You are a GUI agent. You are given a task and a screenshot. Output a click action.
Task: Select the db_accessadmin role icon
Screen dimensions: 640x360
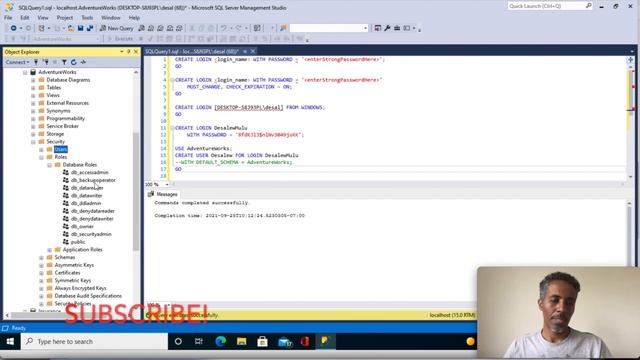[66, 172]
